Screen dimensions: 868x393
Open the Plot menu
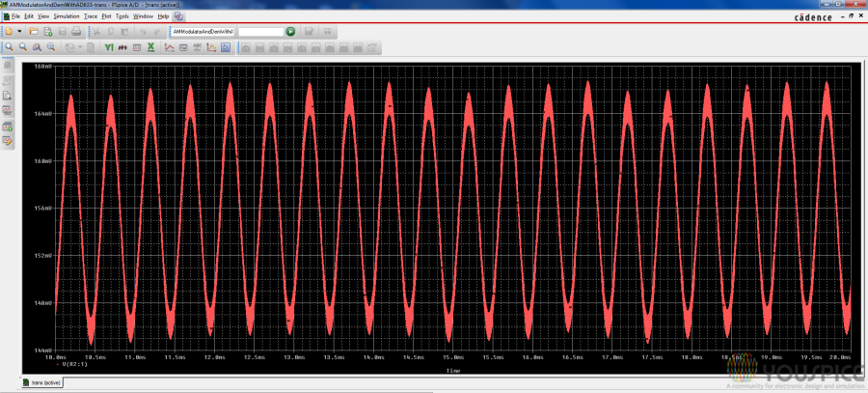(x=106, y=16)
